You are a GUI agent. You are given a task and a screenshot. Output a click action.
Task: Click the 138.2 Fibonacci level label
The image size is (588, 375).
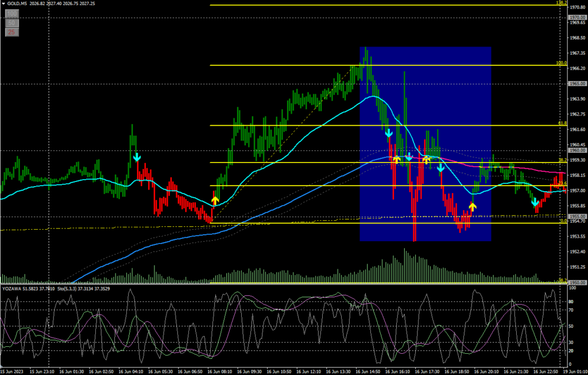click(562, 3)
